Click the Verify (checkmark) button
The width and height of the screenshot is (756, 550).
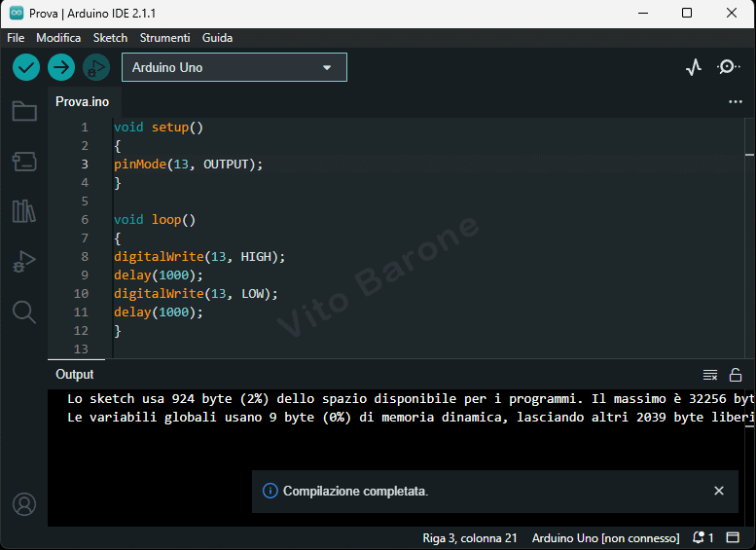[26, 67]
